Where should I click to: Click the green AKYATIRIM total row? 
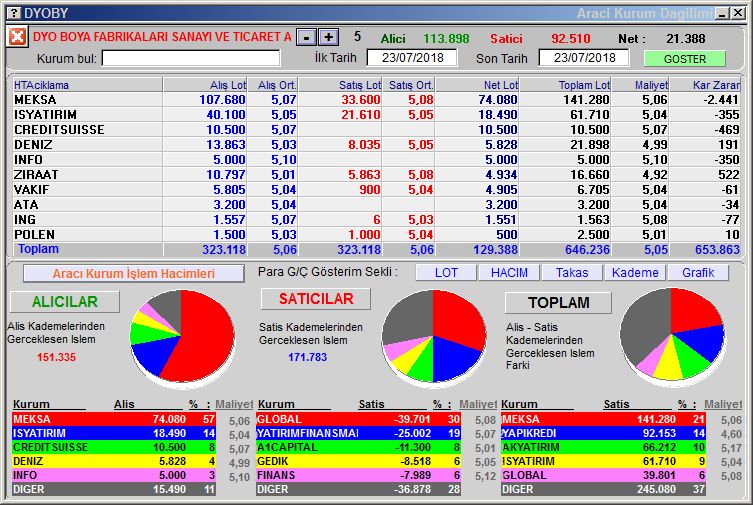coord(603,447)
